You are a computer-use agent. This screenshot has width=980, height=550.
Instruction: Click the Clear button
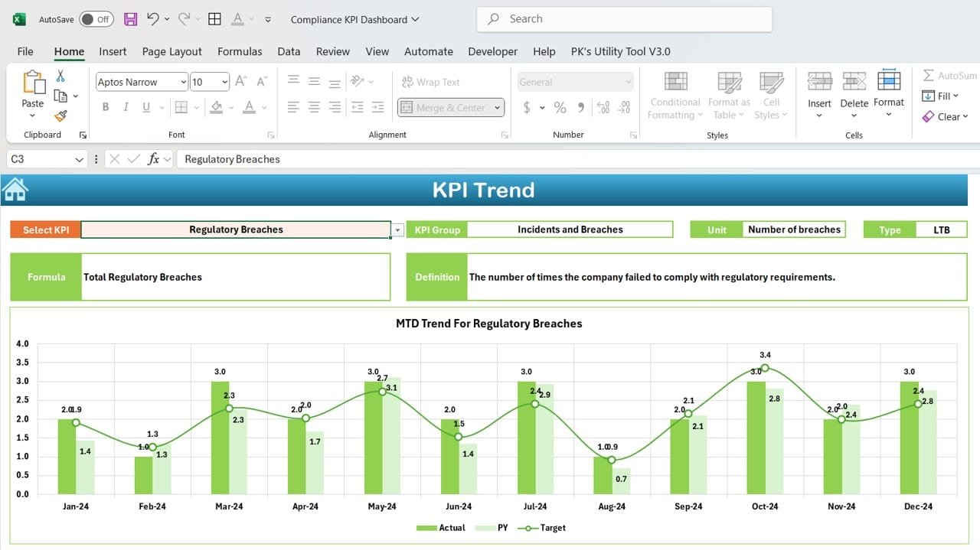click(x=945, y=116)
